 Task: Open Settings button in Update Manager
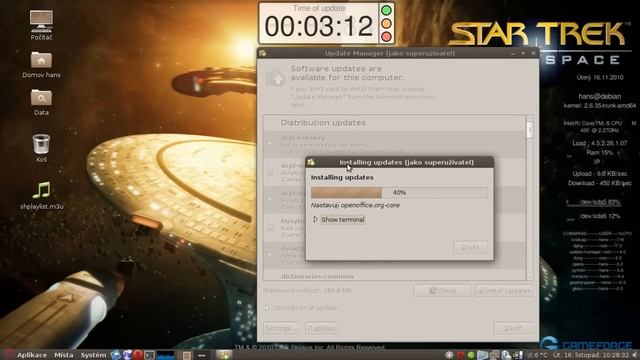pyautogui.click(x=280, y=328)
